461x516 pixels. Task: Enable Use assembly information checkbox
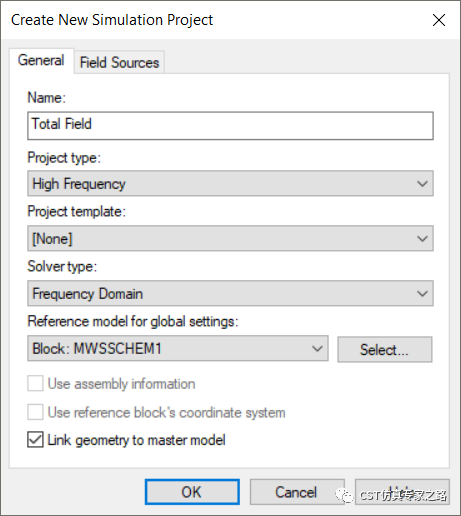coord(35,383)
